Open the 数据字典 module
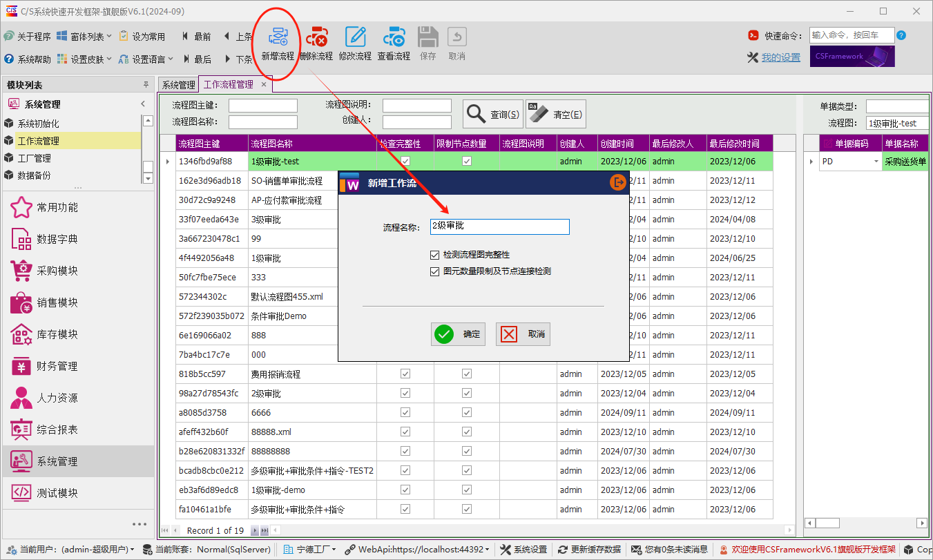The height and width of the screenshot is (560, 933). point(79,239)
